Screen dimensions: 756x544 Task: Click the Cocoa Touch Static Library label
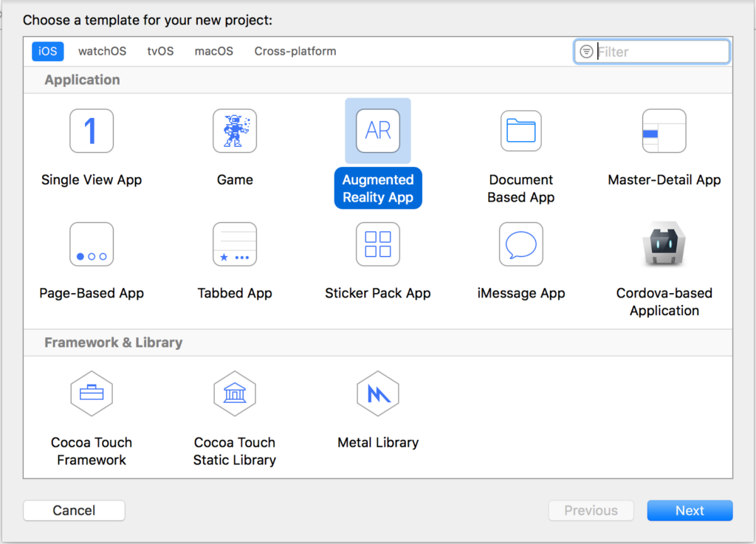point(235,451)
